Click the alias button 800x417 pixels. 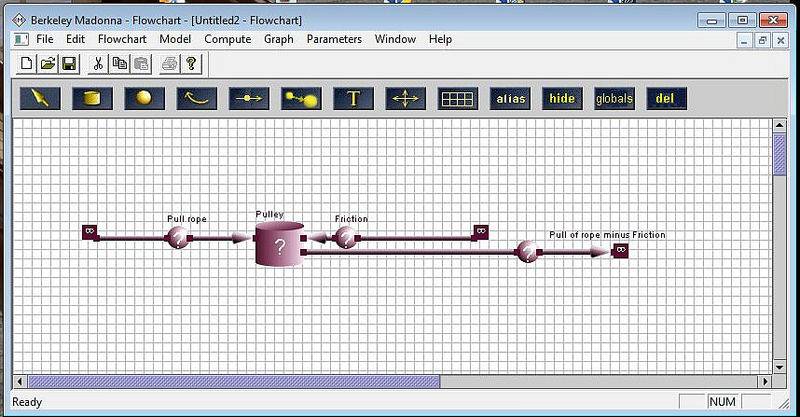pyautogui.click(x=510, y=98)
